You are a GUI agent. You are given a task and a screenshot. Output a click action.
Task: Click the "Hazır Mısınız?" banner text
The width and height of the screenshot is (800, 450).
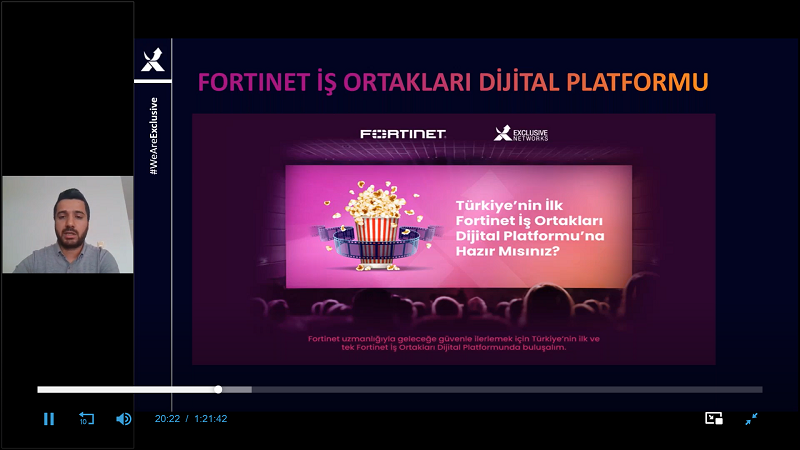click(x=508, y=251)
